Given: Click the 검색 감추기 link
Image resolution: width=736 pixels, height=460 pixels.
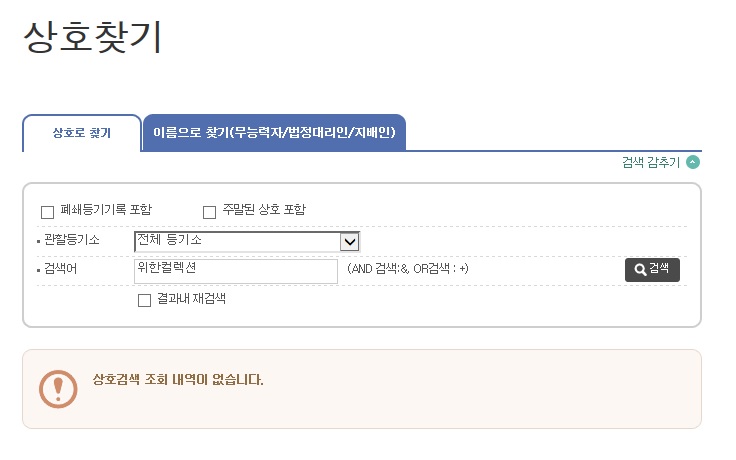Looking at the screenshot, I should click(x=650, y=162).
